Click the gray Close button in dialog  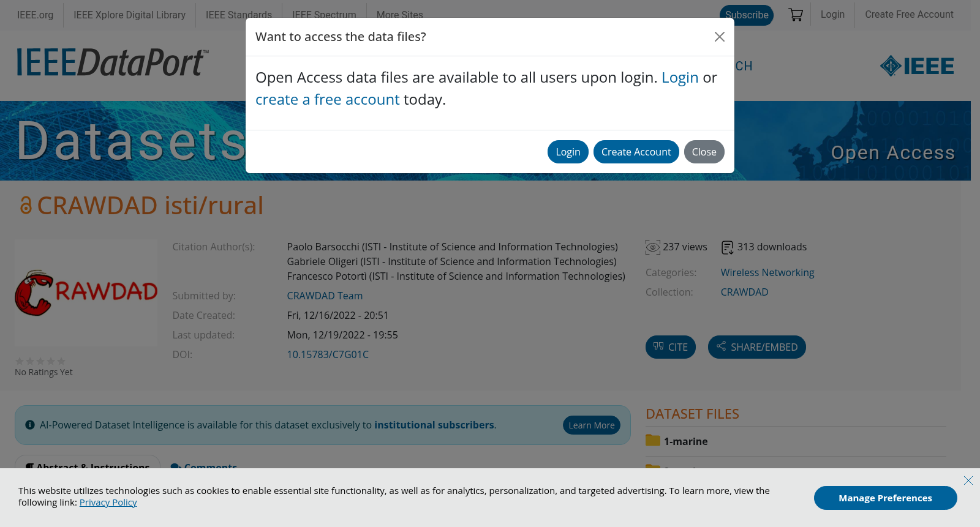pos(704,152)
